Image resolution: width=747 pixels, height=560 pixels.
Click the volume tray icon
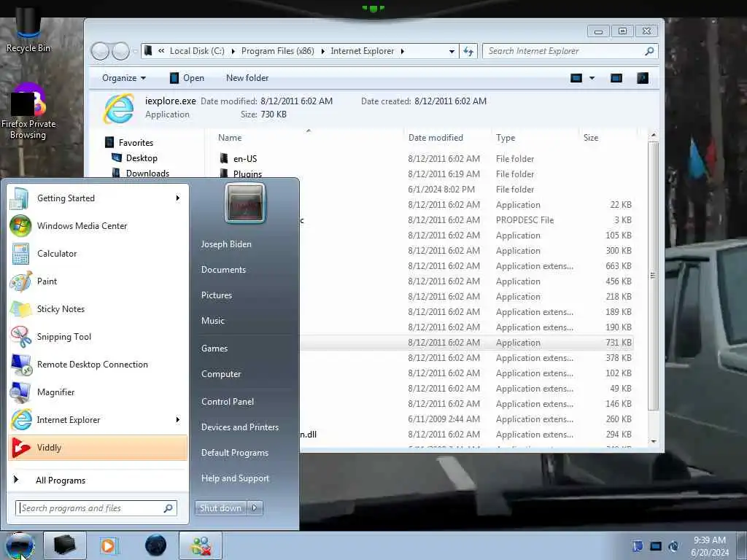(673, 546)
